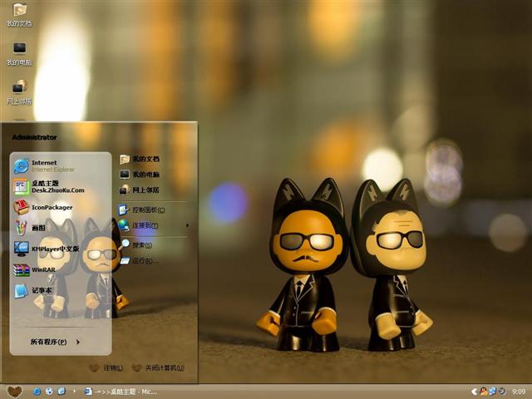This screenshot has width=532, height=399.
Task: Expand 所有程序(P) all programs list
Action: [55, 342]
